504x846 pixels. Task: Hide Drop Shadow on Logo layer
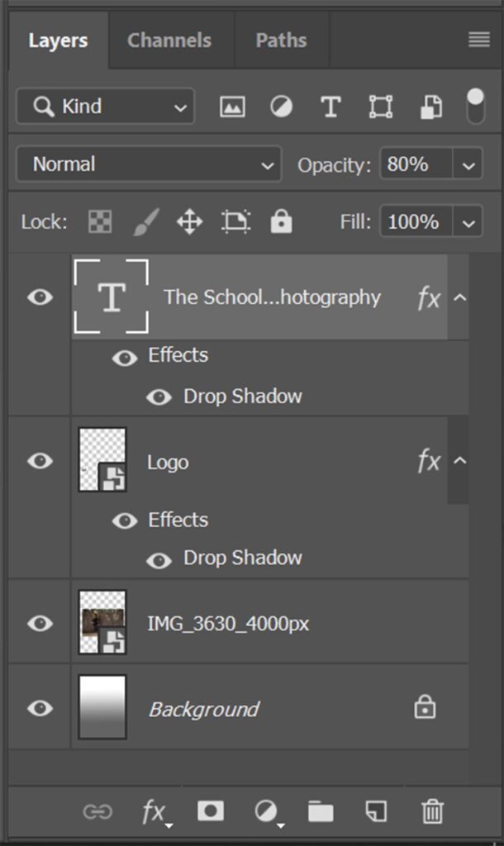[159, 561]
